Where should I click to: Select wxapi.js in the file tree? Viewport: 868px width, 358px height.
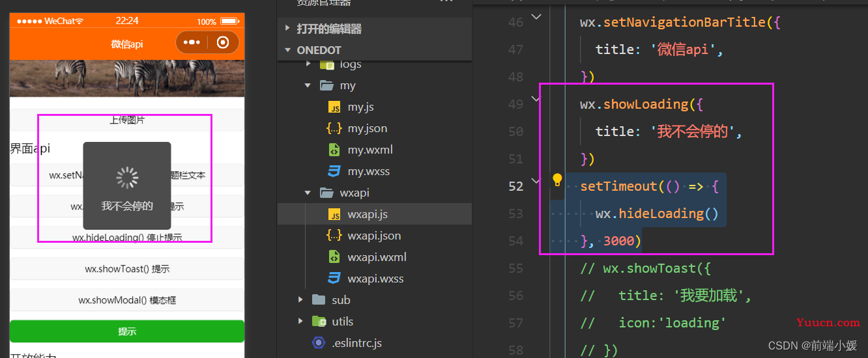(368, 215)
